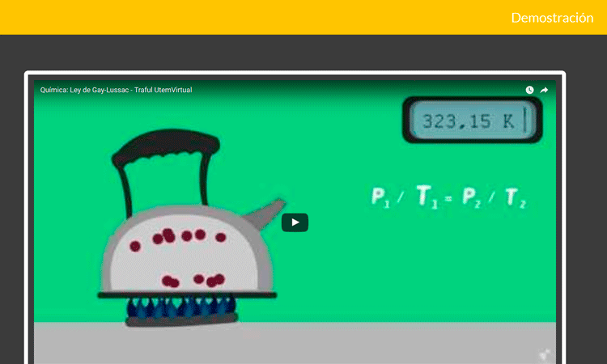Click the watermark logo in video corner
The image size is (607, 364).
[x=545, y=353]
